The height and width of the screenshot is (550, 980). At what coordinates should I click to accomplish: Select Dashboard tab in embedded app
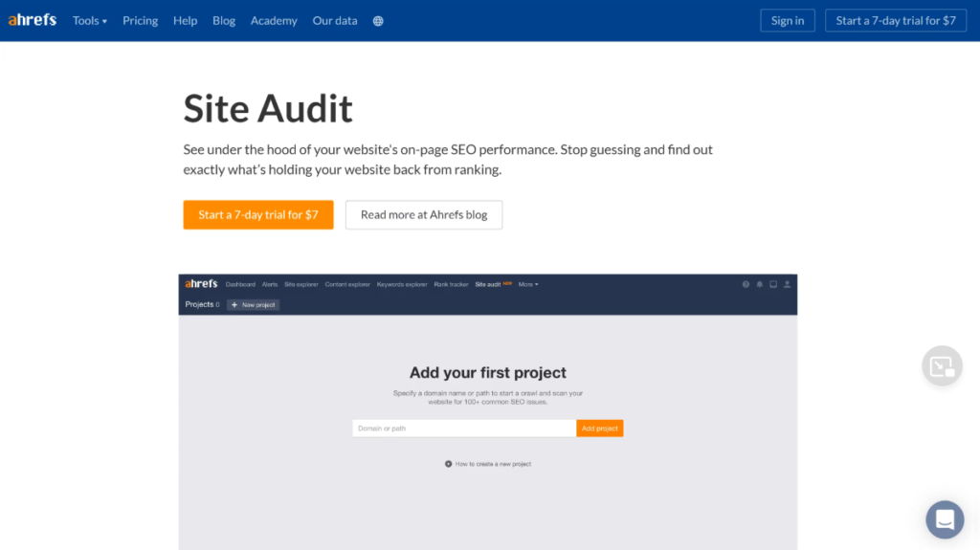[x=240, y=284]
